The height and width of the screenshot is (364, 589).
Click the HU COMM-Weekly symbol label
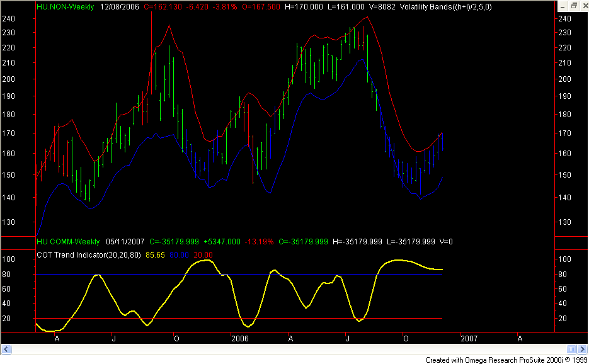click(x=68, y=242)
